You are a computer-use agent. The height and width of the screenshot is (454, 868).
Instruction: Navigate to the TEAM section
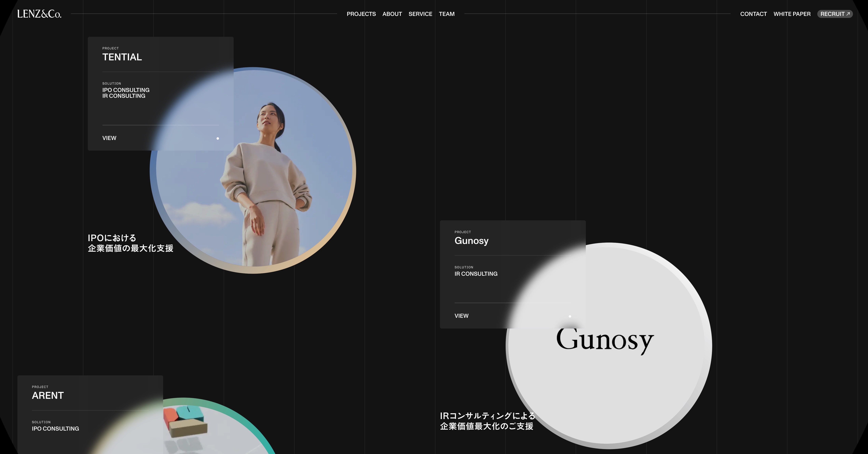coord(446,14)
